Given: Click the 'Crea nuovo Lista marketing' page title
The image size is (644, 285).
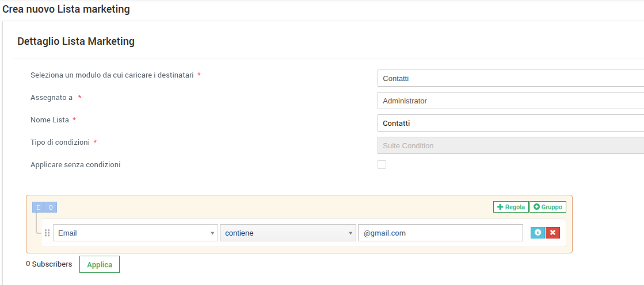Looking at the screenshot, I should 66,9.
